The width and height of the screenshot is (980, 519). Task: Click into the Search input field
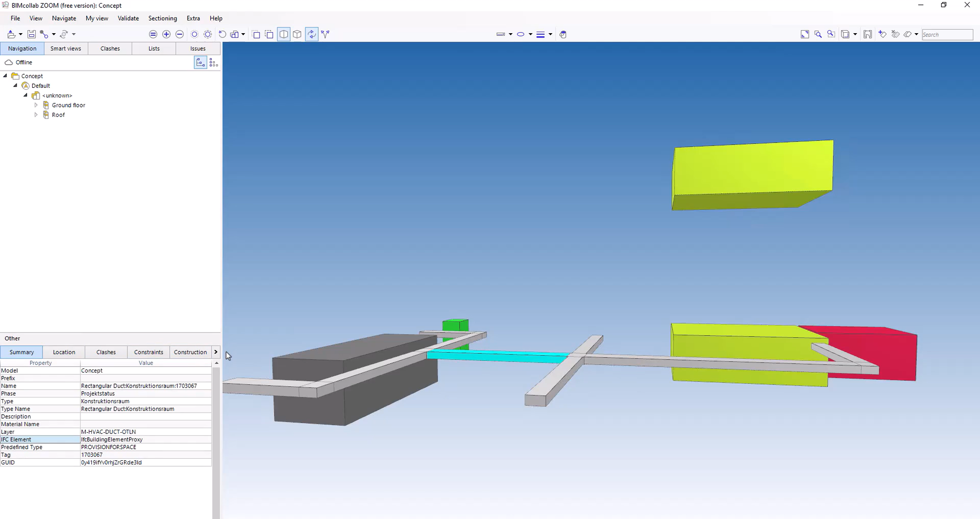click(x=947, y=34)
